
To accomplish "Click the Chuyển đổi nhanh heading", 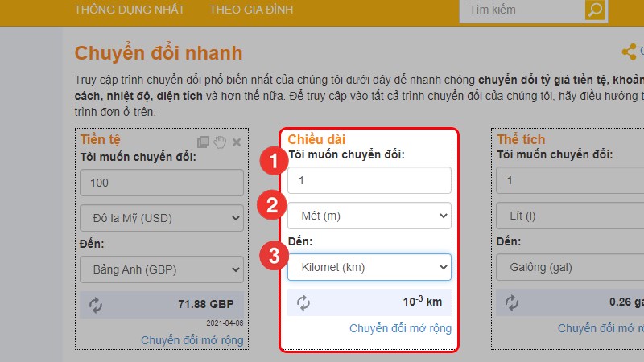I will (159, 53).
